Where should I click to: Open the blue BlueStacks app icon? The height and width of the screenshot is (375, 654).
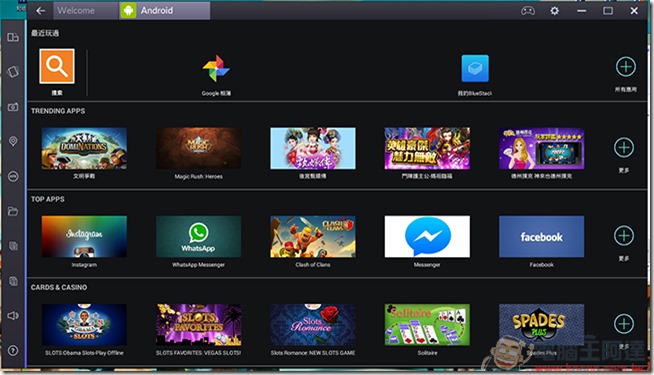click(x=475, y=68)
